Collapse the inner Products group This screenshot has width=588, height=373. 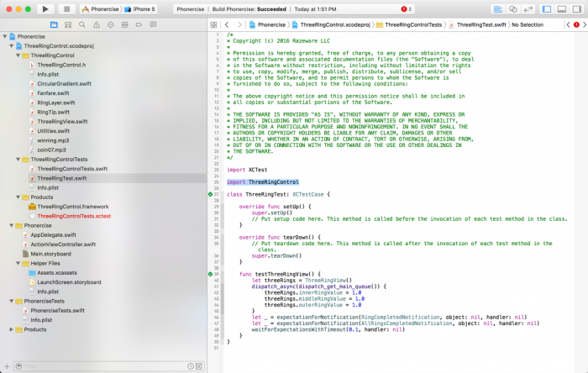(x=18, y=197)
